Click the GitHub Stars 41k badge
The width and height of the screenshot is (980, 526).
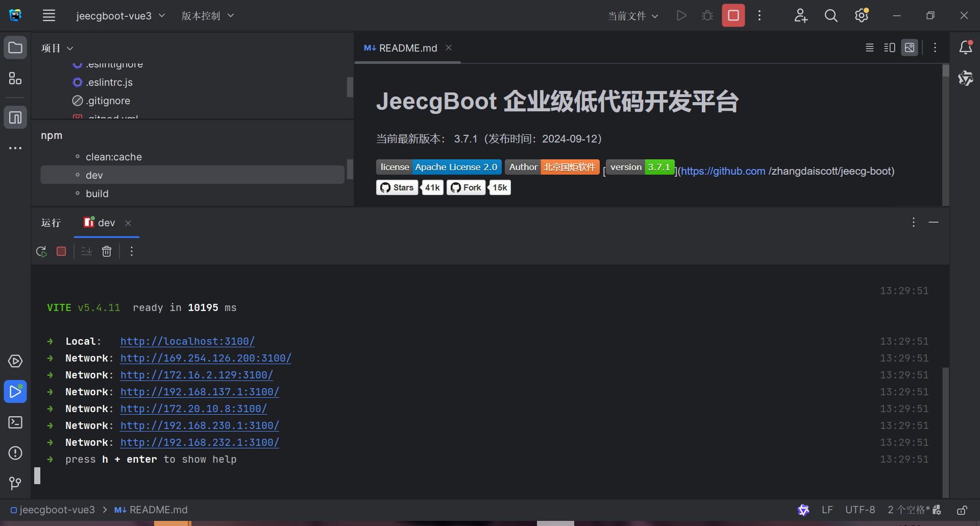coord(409,187)
